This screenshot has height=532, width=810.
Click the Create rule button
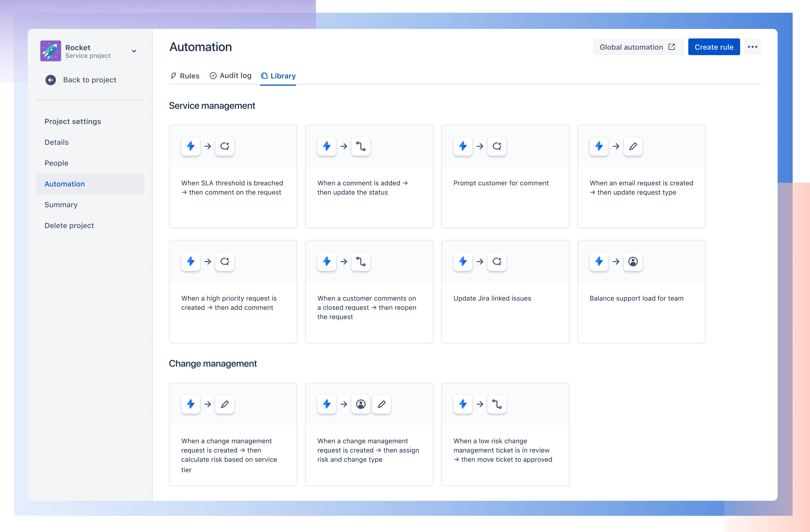713,47
